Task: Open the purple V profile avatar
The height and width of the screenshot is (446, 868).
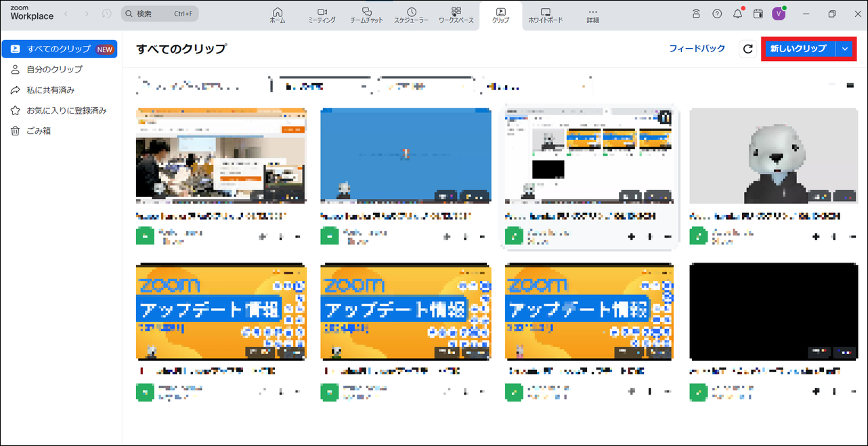Action: coord(779,14)
